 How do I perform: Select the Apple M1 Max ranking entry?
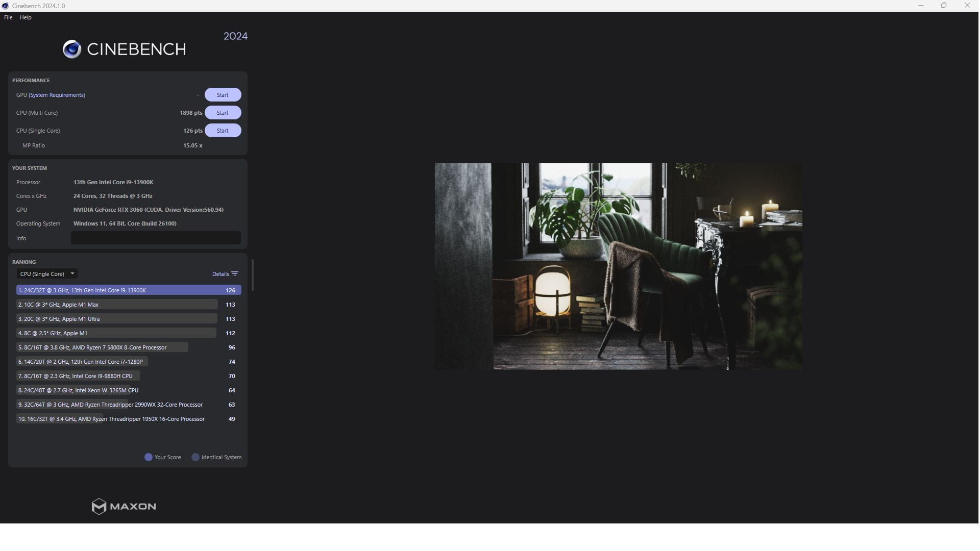(x=129, y=305)
